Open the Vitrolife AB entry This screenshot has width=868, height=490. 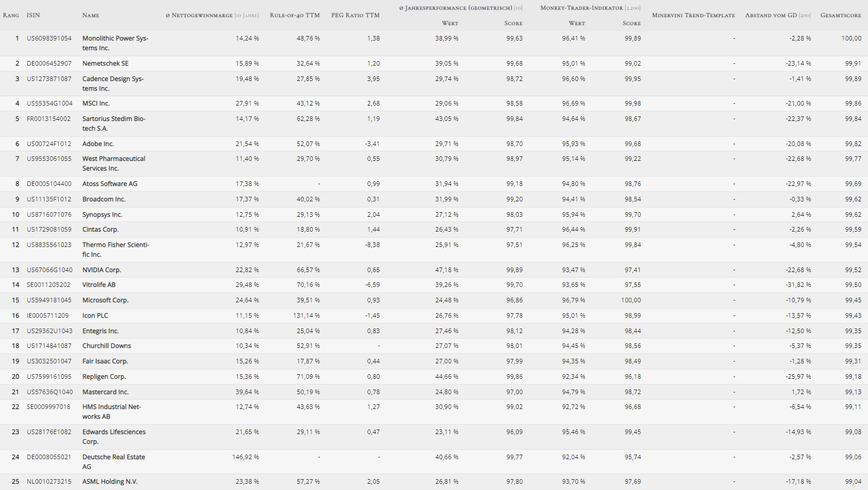tap(99, 285)
